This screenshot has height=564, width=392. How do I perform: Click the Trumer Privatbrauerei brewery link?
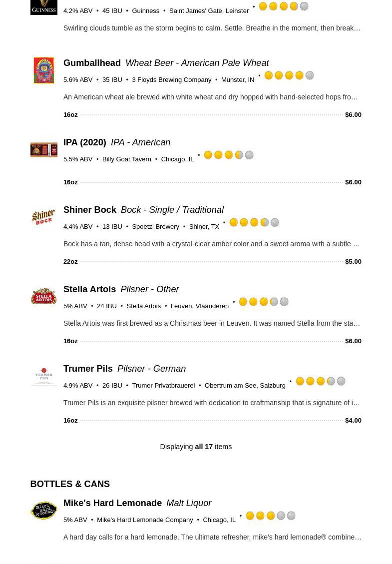click(163, 386)
